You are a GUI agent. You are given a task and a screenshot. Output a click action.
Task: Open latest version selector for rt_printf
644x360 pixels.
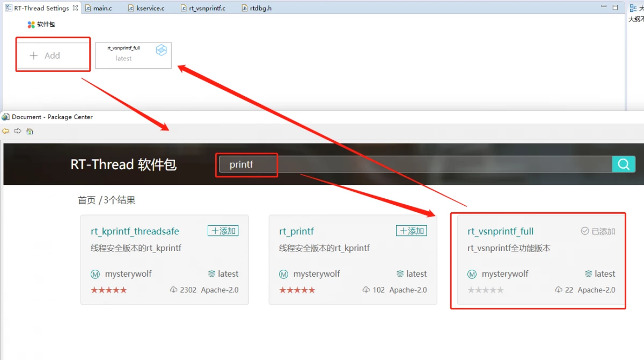click(411, 274)
